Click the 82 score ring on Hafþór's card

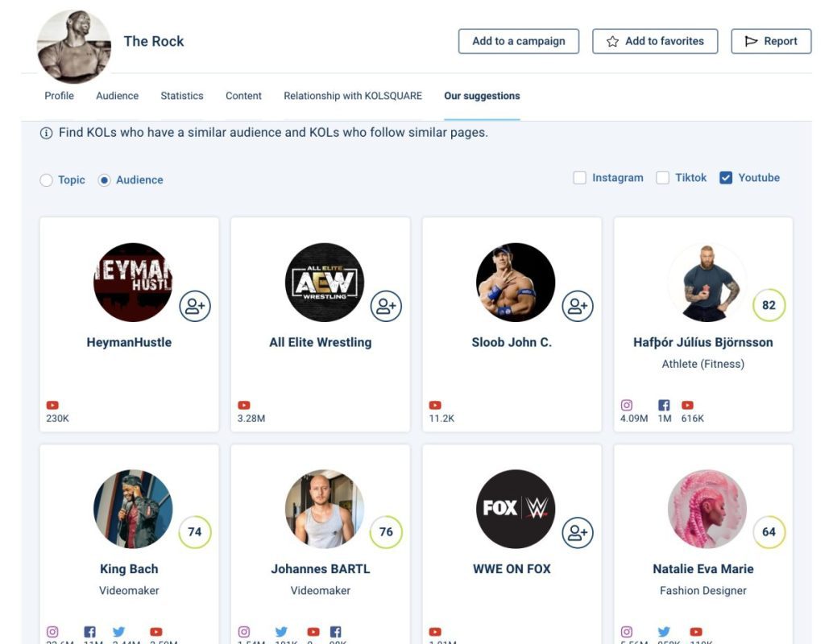click(x=769, y=305)
